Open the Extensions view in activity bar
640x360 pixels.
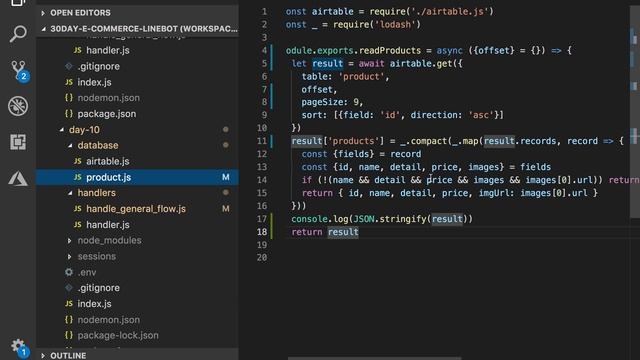click(x=18, y=142)
